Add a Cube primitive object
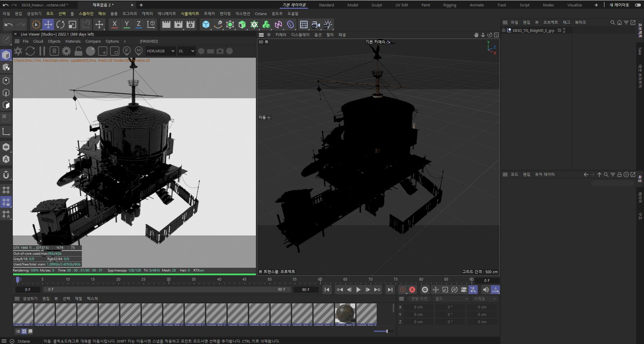The height and width of the screenshot is (344, 644). pos(206,24)
